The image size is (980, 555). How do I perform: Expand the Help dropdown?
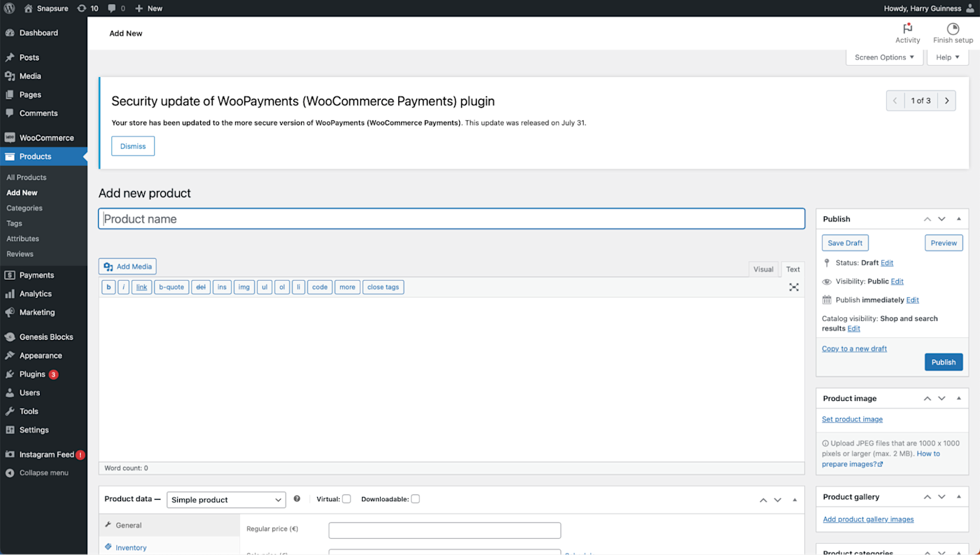click(x=948, y=57)
